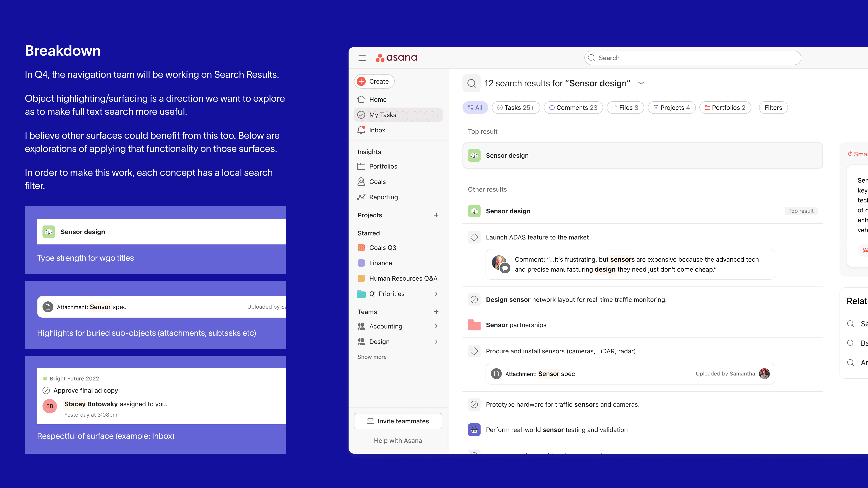Click the orange Goals Q3 color swatch

(x=361, y=248)
